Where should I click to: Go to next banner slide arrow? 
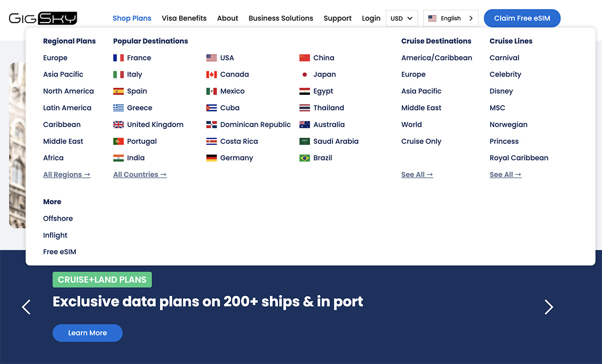click(x=549, y=307)
